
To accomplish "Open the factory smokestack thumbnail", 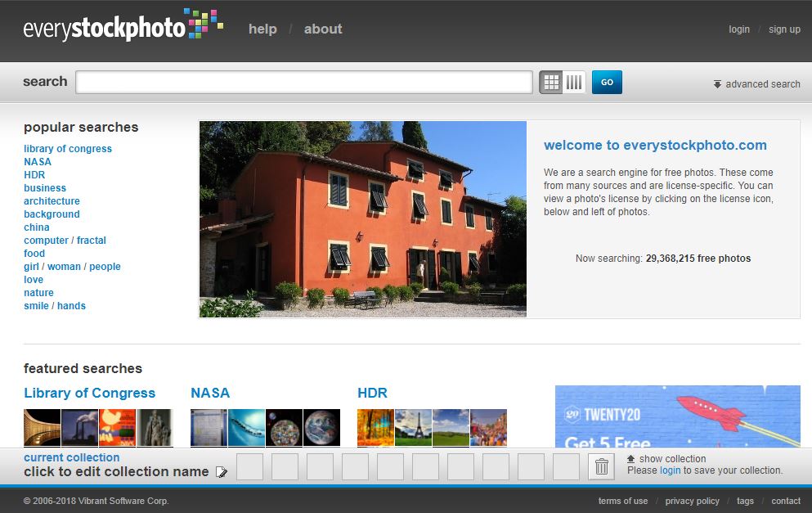I will click(x=80, y=428).
